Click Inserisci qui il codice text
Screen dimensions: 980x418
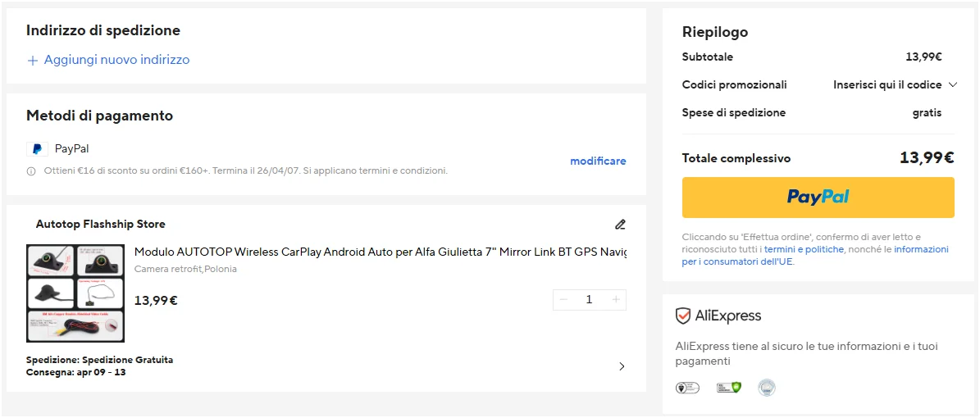(887, 85)
